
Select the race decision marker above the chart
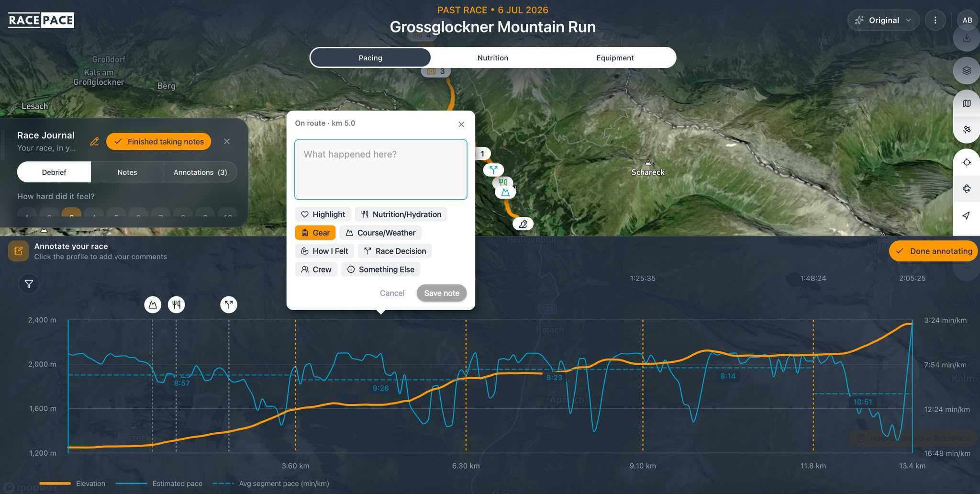pyautogui.click(x=229, y=304)
